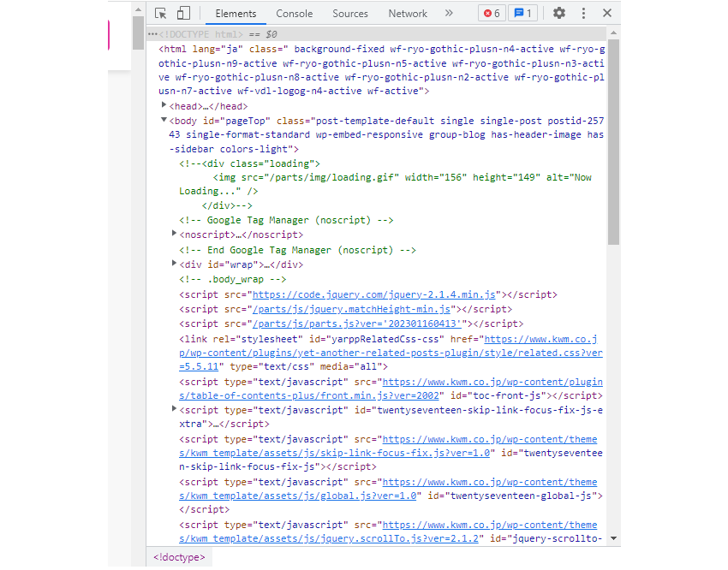Viewport: 728px width, 570px height.
Task: Open the three-dot DevTools menu
Action: click(583, 13)
